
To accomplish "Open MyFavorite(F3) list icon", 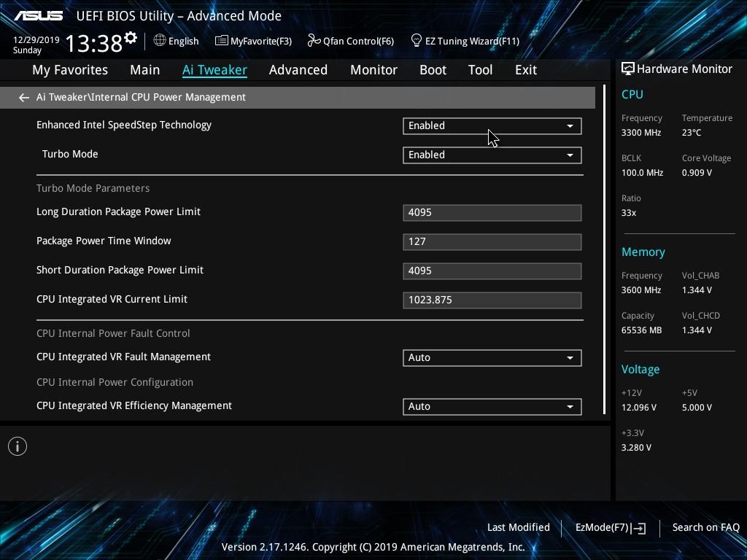I will [x=221, y=41].
